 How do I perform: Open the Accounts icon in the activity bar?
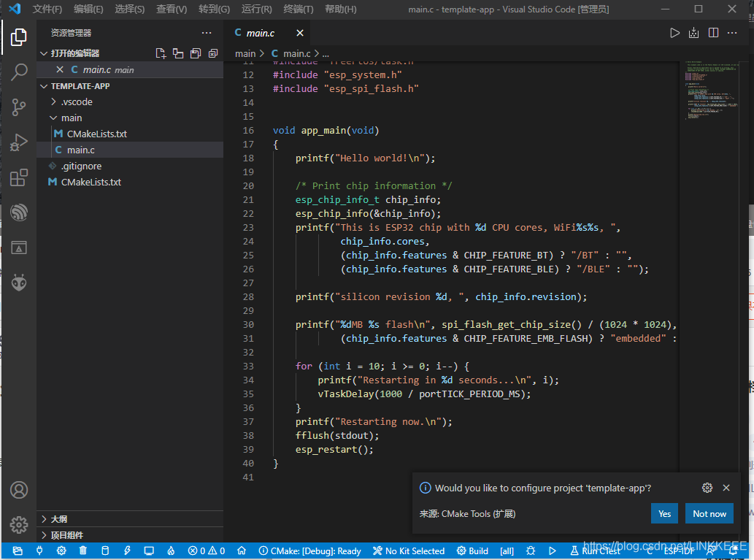tap(19, 490)
